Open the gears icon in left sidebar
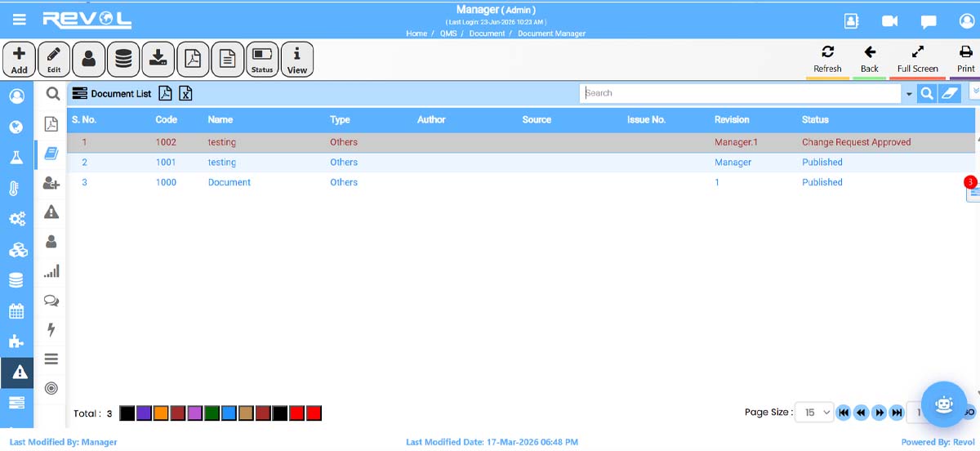This screenshot has width=980, height=451. coord(16,219)
